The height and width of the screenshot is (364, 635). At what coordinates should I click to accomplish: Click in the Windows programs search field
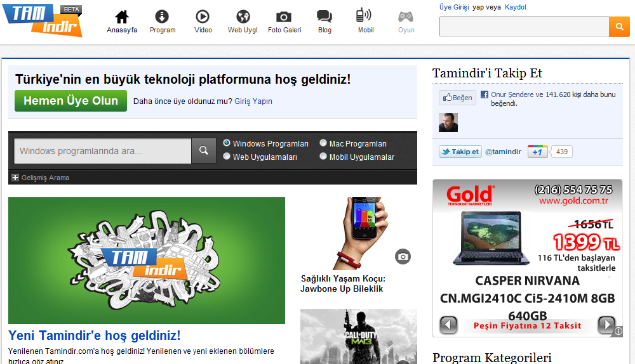pyautogui.click(x=103, y=151)
